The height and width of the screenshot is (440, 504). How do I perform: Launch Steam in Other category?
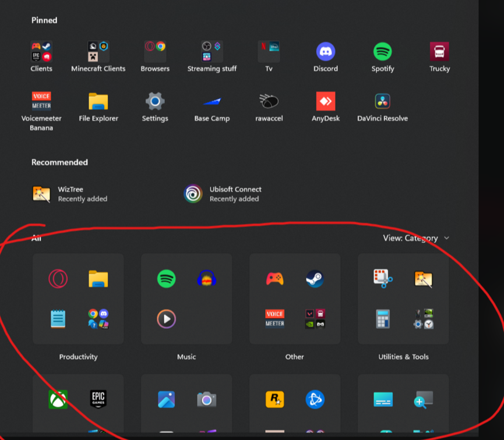315,278
